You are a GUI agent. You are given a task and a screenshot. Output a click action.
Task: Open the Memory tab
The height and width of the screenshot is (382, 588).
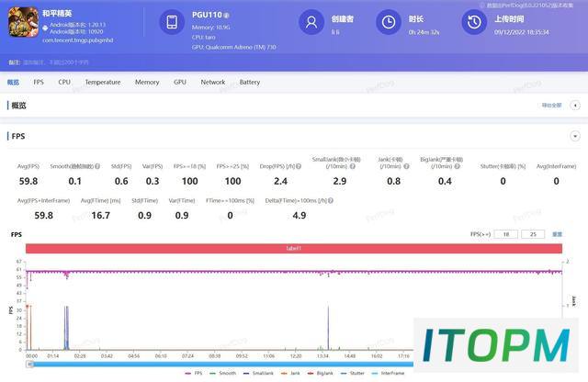tap(147, 82)
